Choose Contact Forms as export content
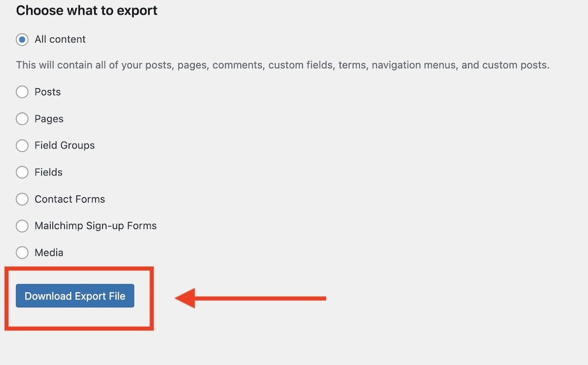 22,199
